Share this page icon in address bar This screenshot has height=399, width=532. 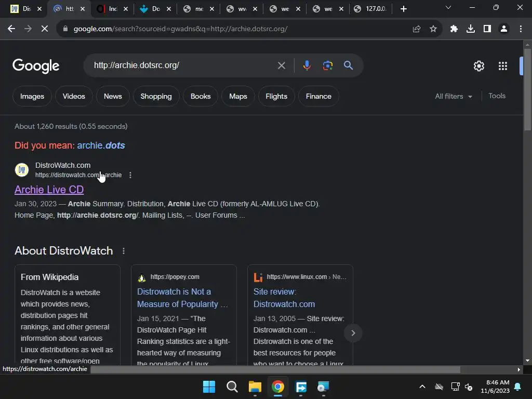click(417, 29)
